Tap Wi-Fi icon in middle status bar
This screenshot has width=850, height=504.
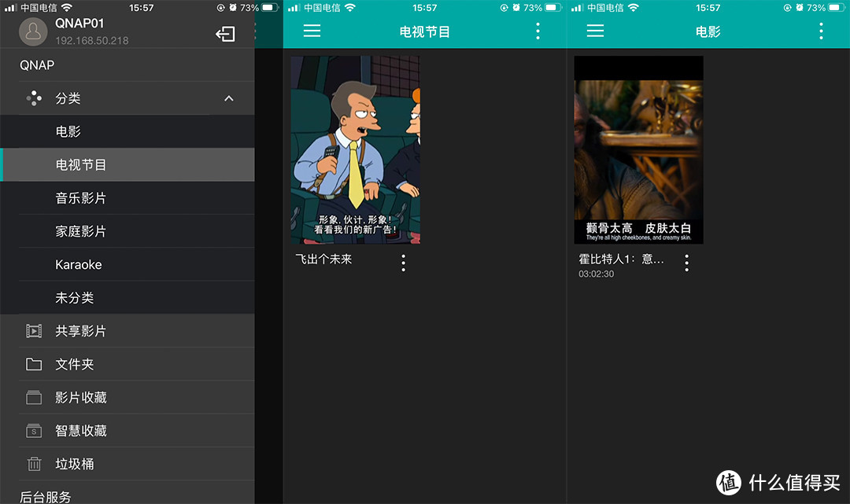350,8
